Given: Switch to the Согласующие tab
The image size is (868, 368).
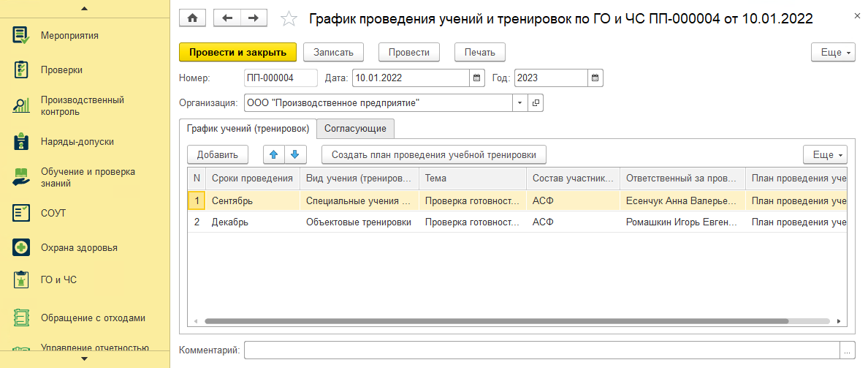Looking at the screenshot, I should coord(355,129).
